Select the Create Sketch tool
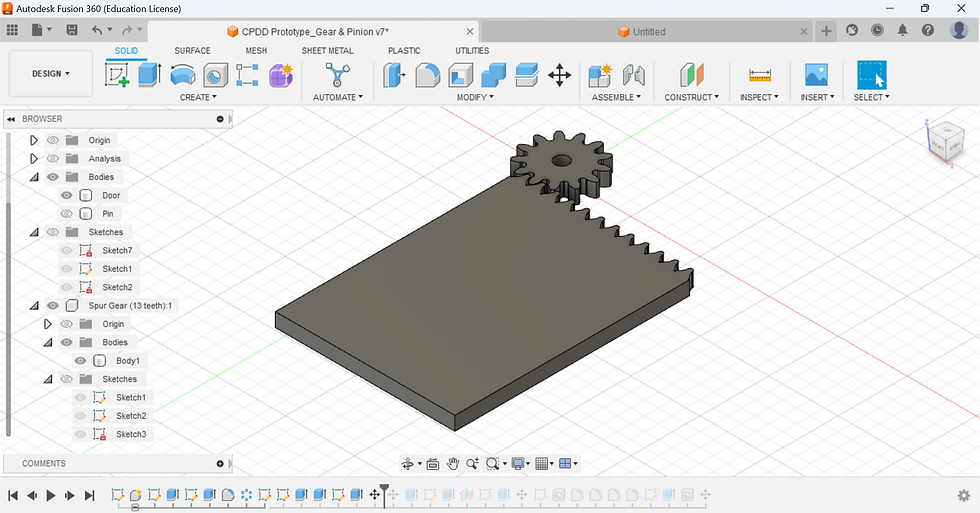980x513 pixels. click(117, 75)
